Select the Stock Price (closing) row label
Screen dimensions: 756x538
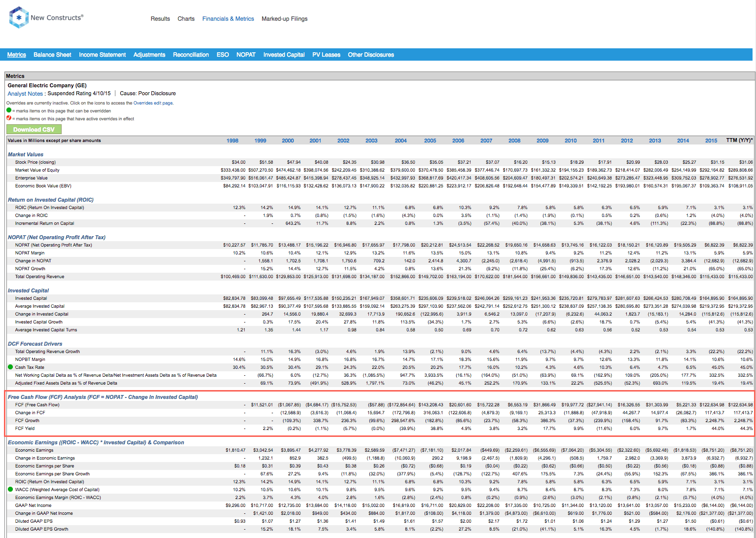pos(36,162)
